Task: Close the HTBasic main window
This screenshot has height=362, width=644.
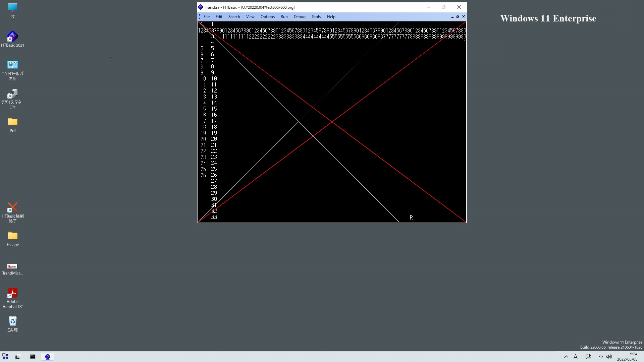Action: (x=459, y=7)
